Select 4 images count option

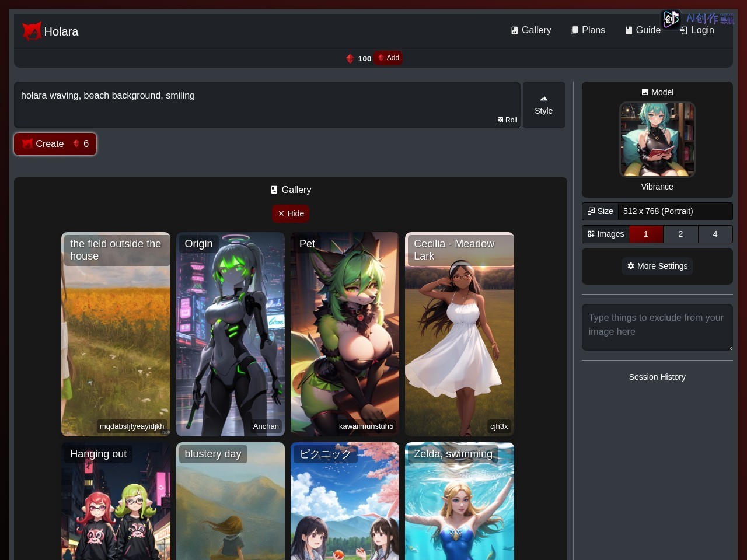pyautogui.click(x=715, y=234)
